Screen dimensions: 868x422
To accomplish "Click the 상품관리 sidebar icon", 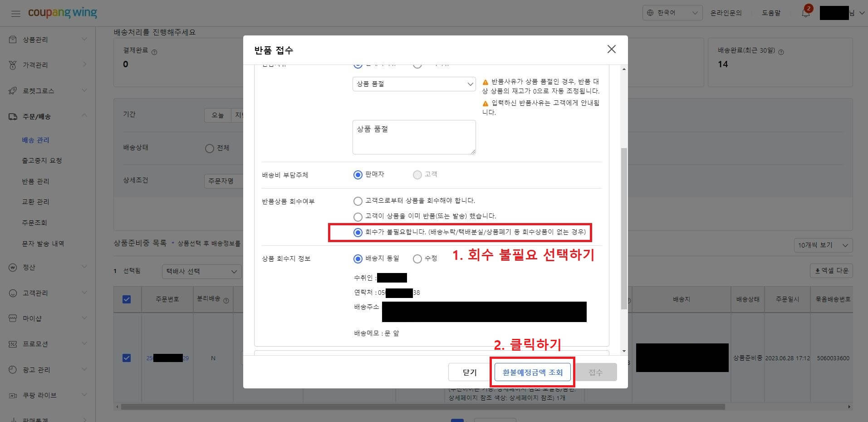I will pyautogui.click(x=13, y=40).
